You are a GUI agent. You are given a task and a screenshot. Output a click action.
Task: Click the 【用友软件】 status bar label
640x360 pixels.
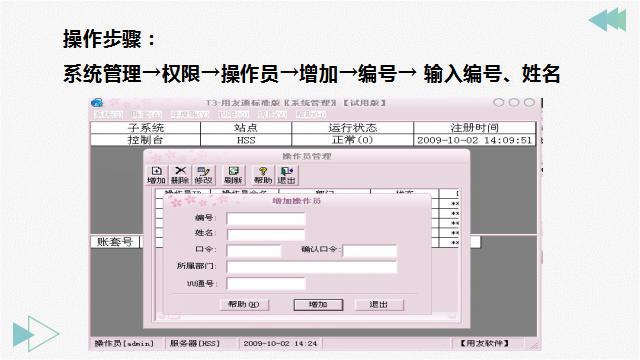485,343
